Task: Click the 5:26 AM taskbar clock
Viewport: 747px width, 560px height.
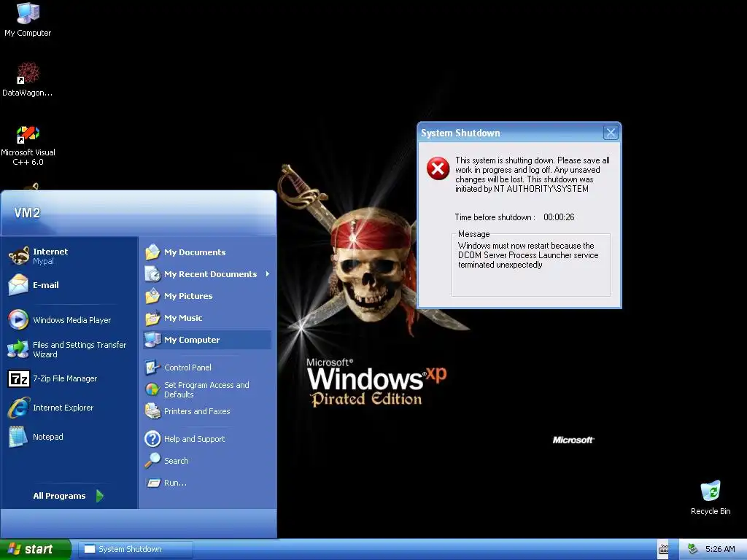Action: 720,549
